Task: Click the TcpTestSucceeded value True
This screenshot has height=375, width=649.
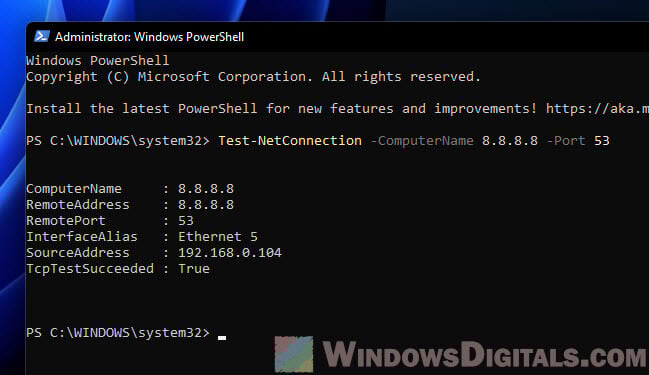Action: tap(194, 269)
